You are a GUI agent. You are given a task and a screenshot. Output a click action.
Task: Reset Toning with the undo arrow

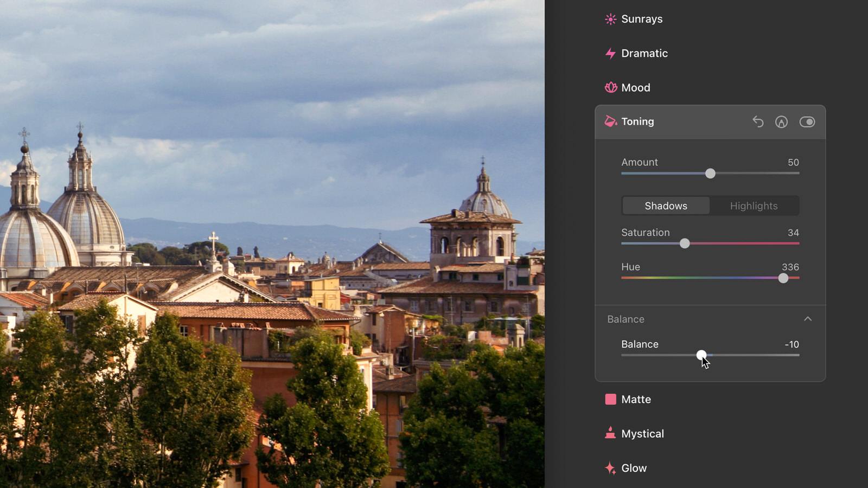(758, 122)
